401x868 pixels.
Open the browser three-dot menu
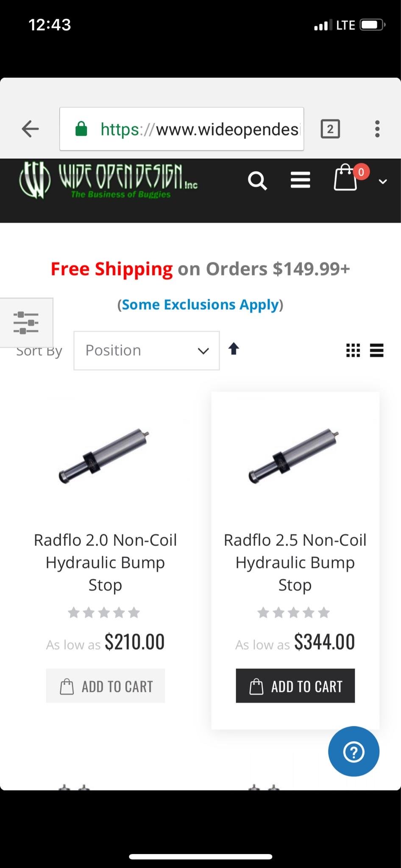377,129
